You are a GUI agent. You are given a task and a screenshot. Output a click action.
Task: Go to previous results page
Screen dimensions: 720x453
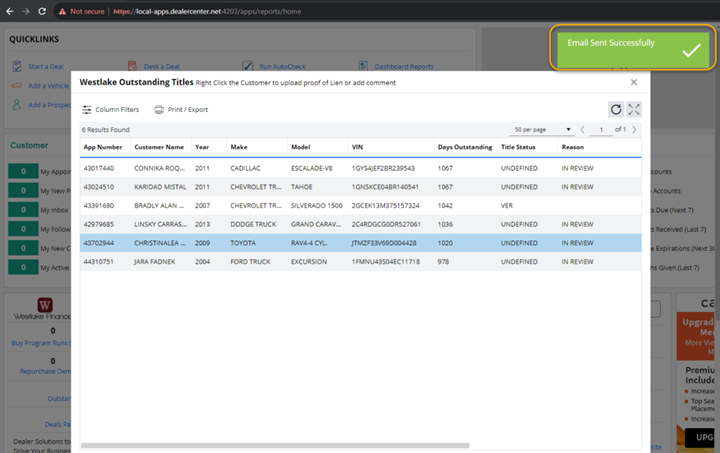coord(582,129)
